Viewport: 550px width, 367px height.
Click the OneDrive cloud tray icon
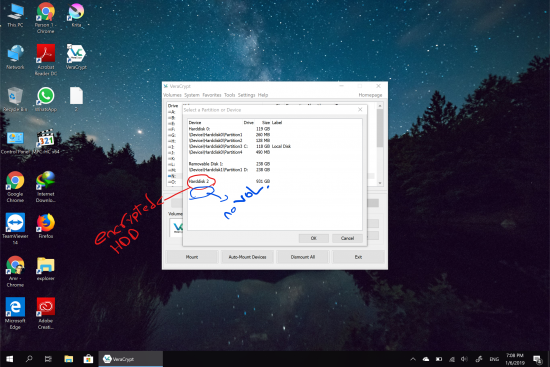click(x=426, y=359)
